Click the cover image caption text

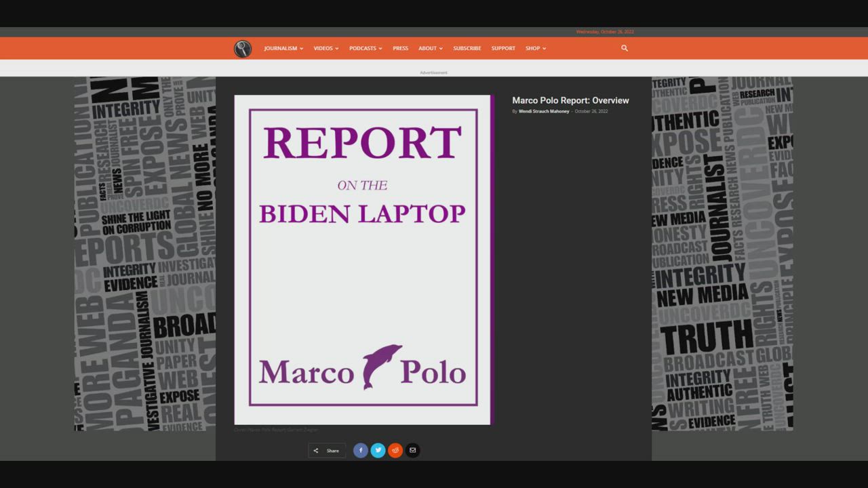click(x=276, y=430)
